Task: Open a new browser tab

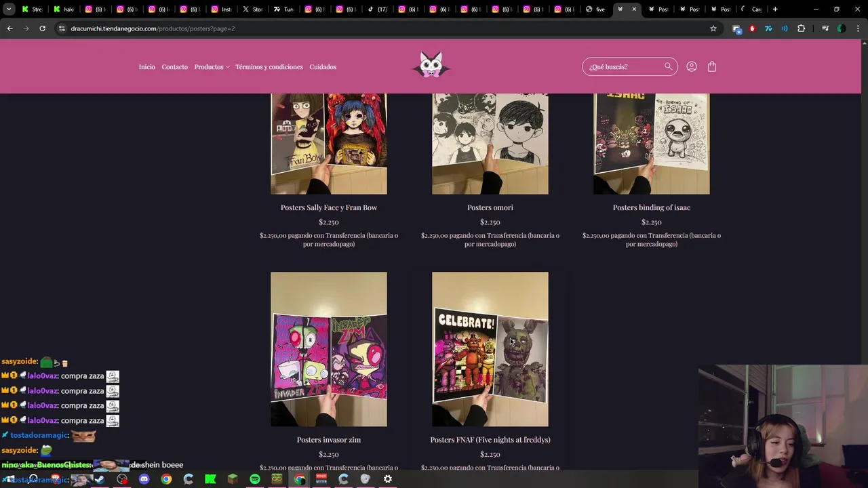Action: pos(775,9)
